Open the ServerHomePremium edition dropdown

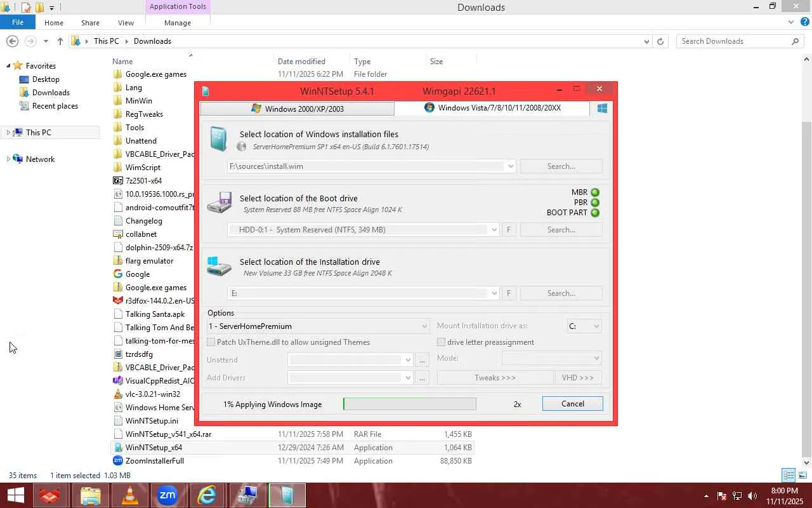tap(424, 326)
